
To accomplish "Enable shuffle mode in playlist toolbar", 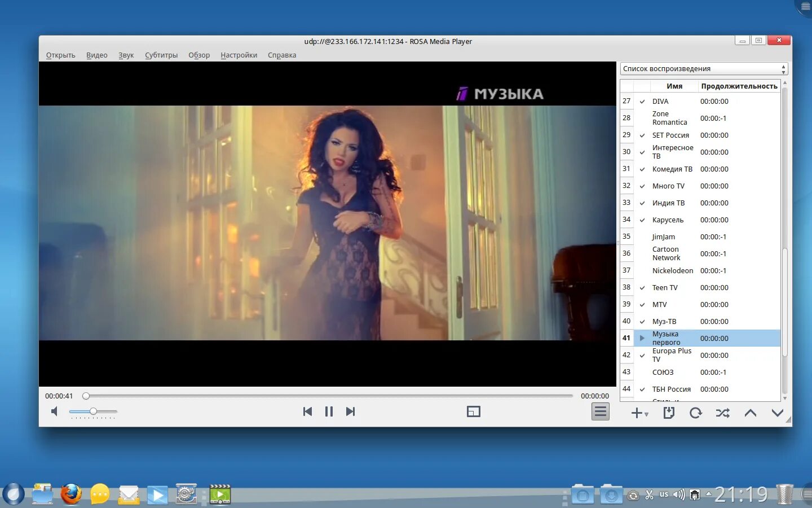I will click(x=723, y=413).
